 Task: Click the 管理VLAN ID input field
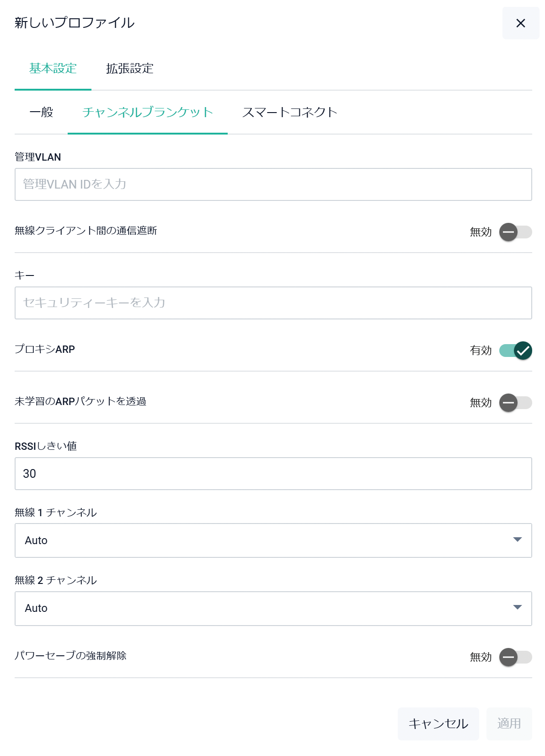[x=273, y=184]
